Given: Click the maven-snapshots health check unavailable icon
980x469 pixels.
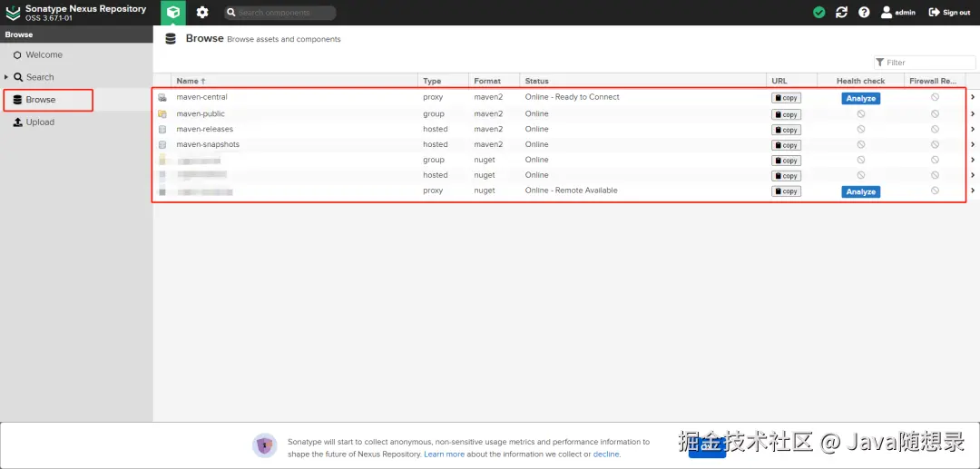Looking at the screenshot, I should (860, 144).
